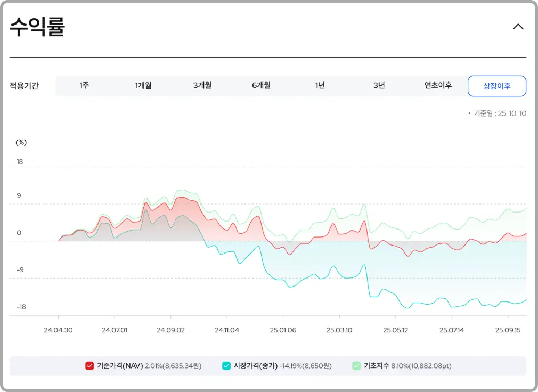Uncheck the red 기준가격(NAV) checkbox
The image size is (538, 392).
pyautogui.click(x=89, y=366)
